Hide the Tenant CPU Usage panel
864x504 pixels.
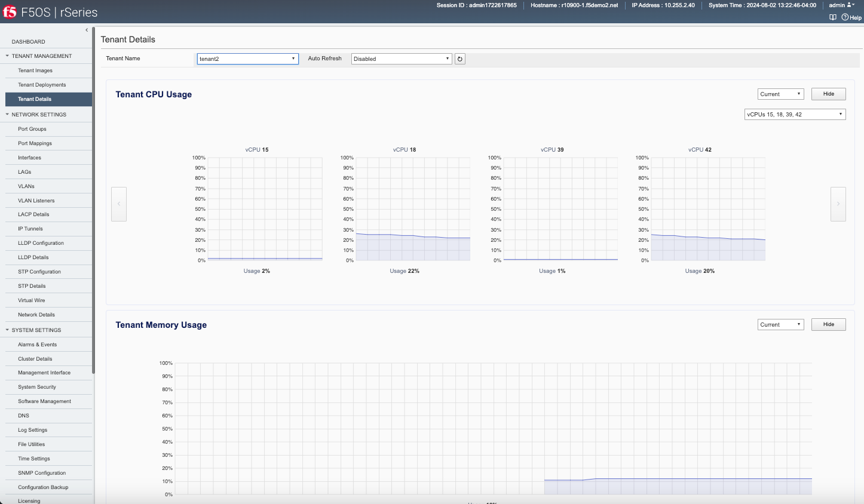tap(829, 94)
